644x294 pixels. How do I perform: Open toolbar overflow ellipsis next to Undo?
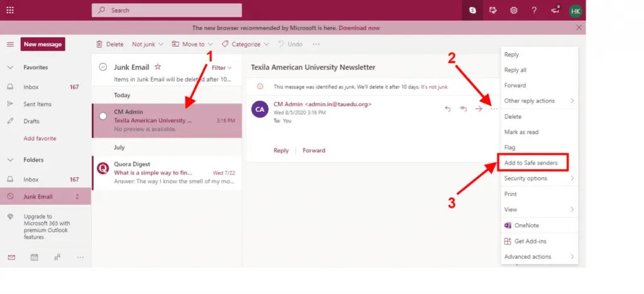click(x=316, y=44)
